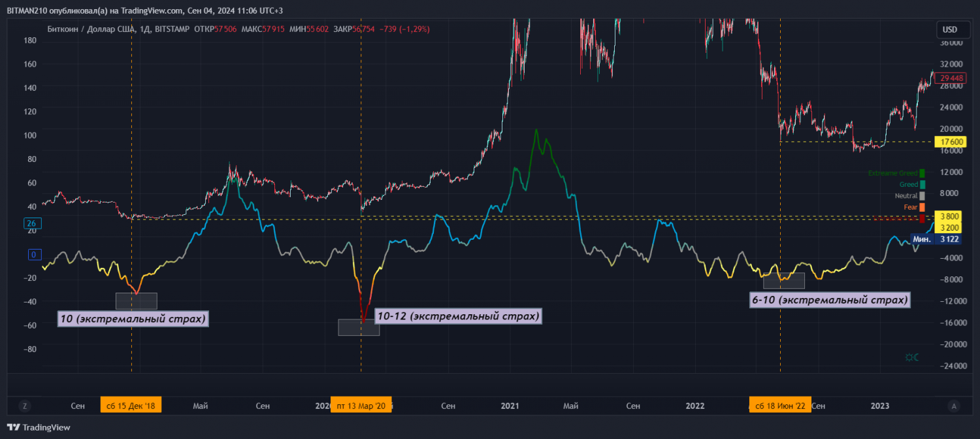Viewport: 980px width, 439px height.
Task: Click the gray Neutral legend swatch
Action: coord(922,196)
